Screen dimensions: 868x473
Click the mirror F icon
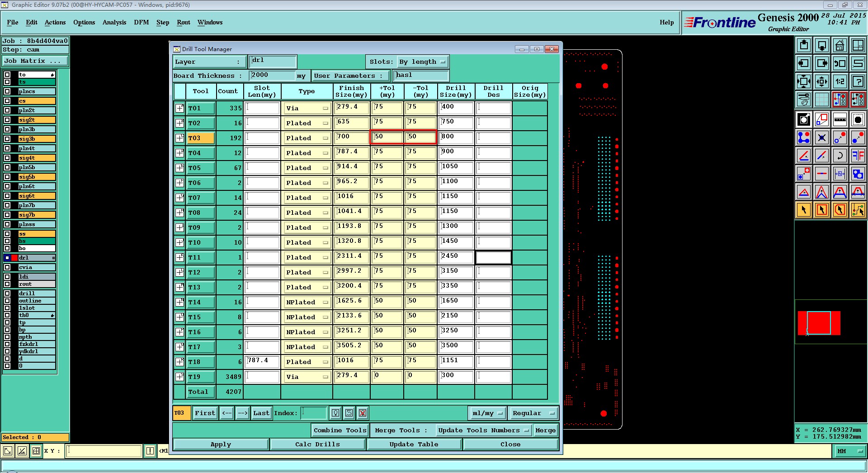[858, 156]
